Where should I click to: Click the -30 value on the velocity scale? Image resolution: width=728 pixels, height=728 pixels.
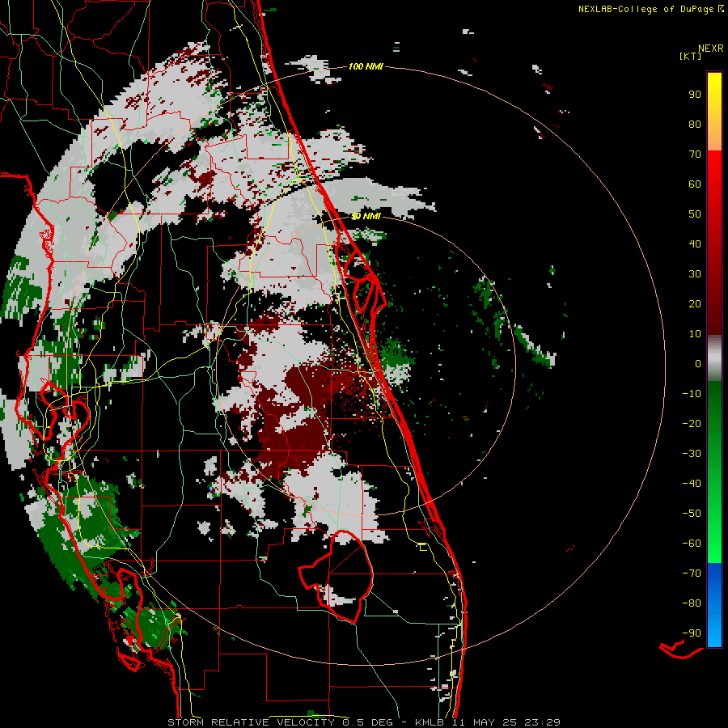click(692, 454)
